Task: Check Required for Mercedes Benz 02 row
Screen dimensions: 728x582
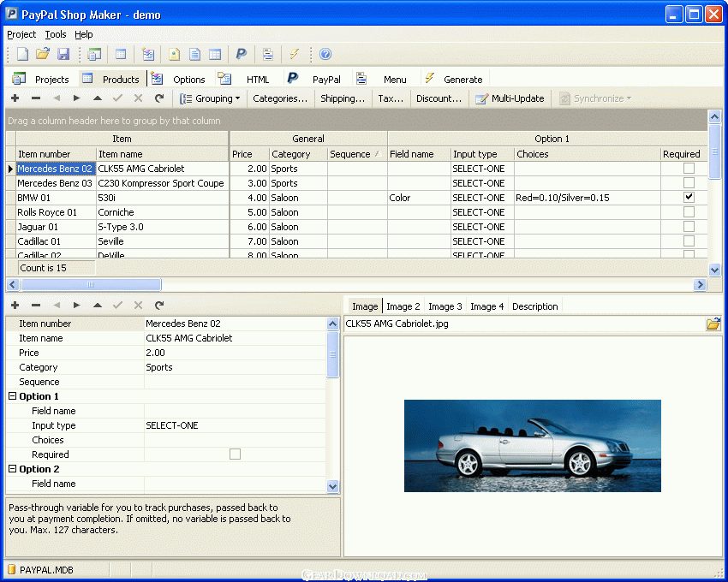Action: coord(689,168)
